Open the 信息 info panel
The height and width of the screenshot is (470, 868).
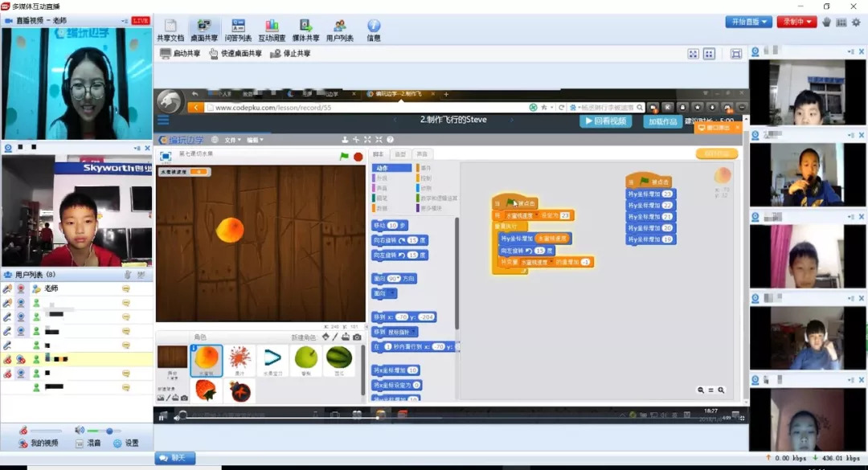(x=374, y=31)
